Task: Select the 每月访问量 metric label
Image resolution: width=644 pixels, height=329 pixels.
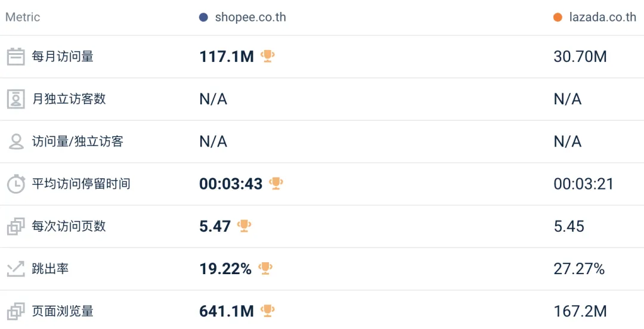Action: (x=63, y=57)
